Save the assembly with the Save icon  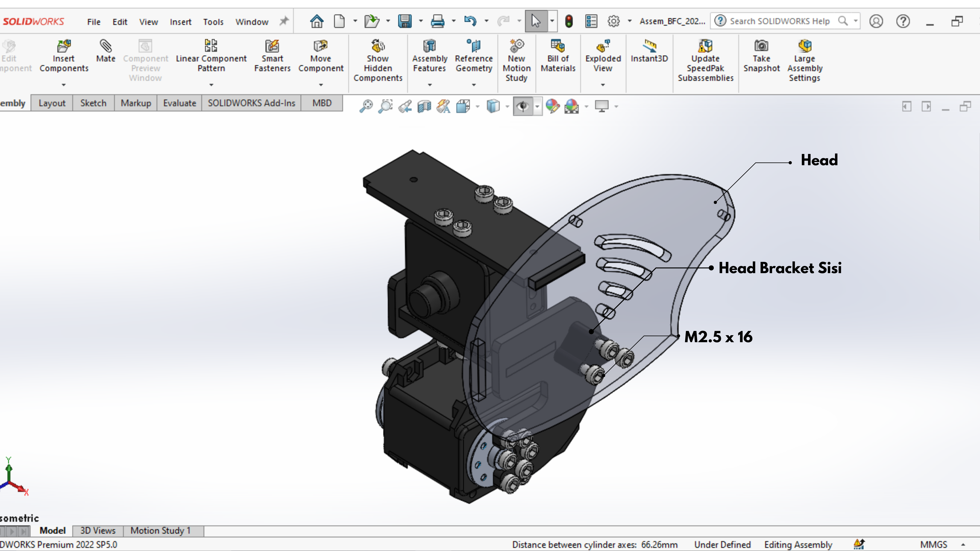[405, 21]
